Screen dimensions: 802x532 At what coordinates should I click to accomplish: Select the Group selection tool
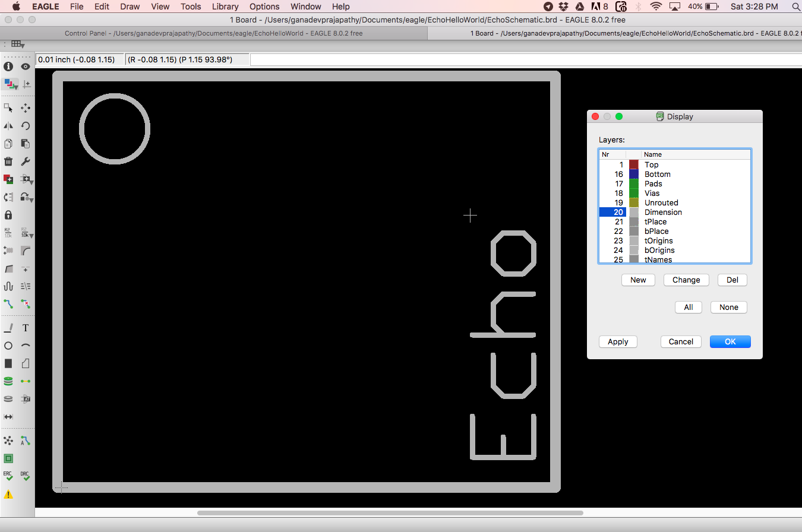8,108
